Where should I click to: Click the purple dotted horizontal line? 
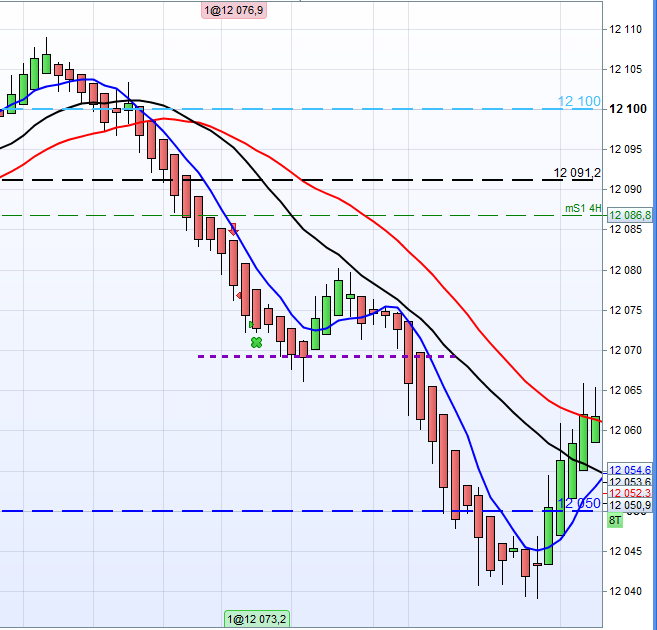point(327,356)
